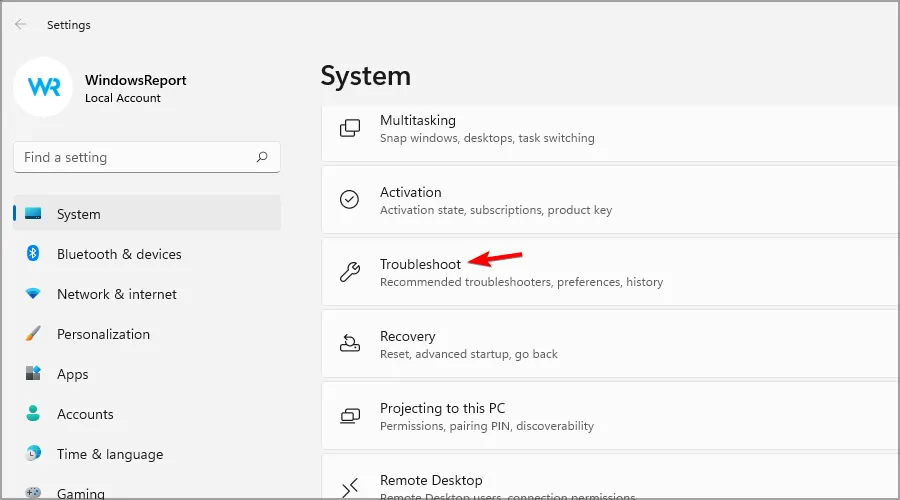Go to Gaming settings in sidebar
The image size is (900, 500).
pyautogui.click(x=80, y=493)
